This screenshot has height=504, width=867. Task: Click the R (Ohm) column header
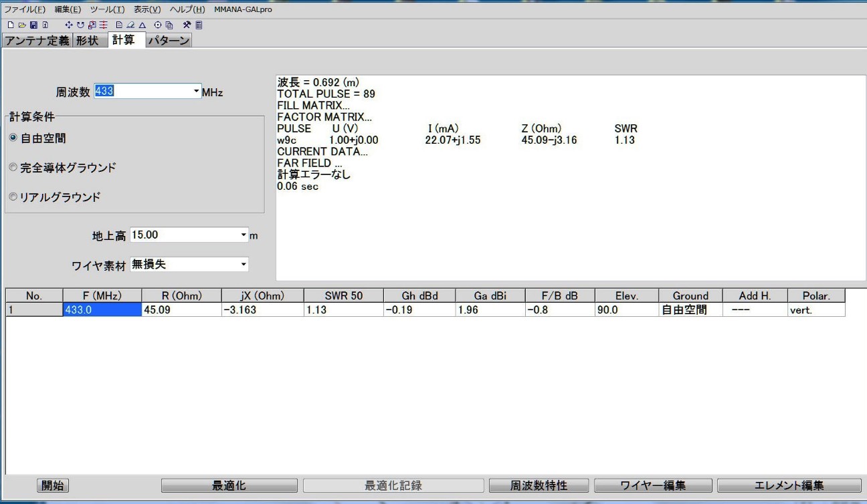click(181, 295)
